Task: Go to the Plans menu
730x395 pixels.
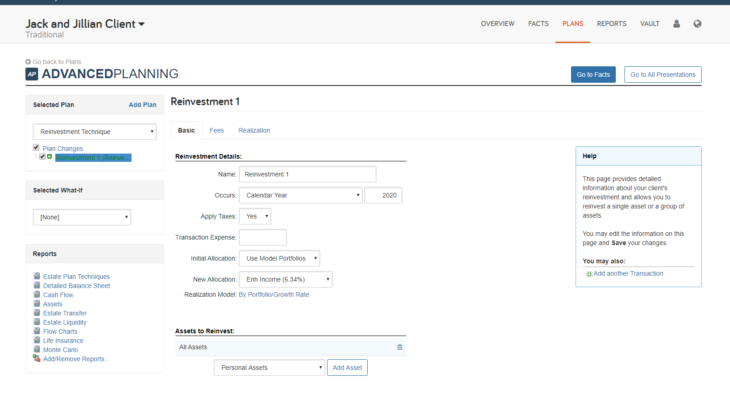Action: point(573,24)
